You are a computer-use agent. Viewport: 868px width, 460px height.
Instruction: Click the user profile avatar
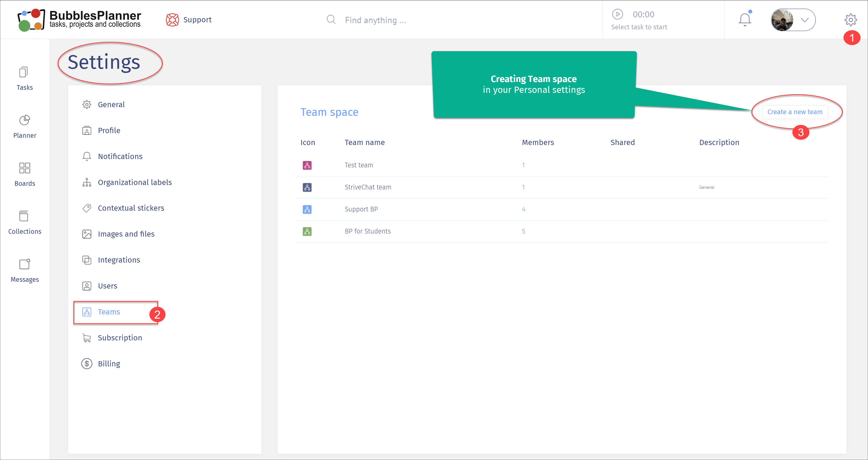point(782,19)
